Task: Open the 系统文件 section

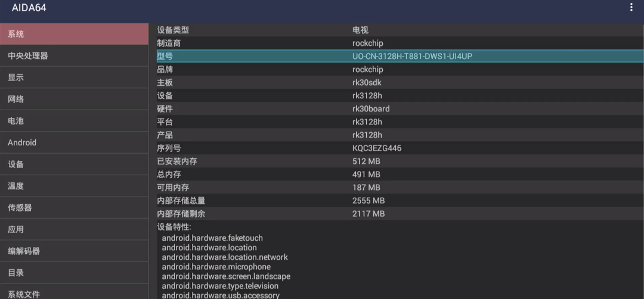Action: [x=74, y=292]
